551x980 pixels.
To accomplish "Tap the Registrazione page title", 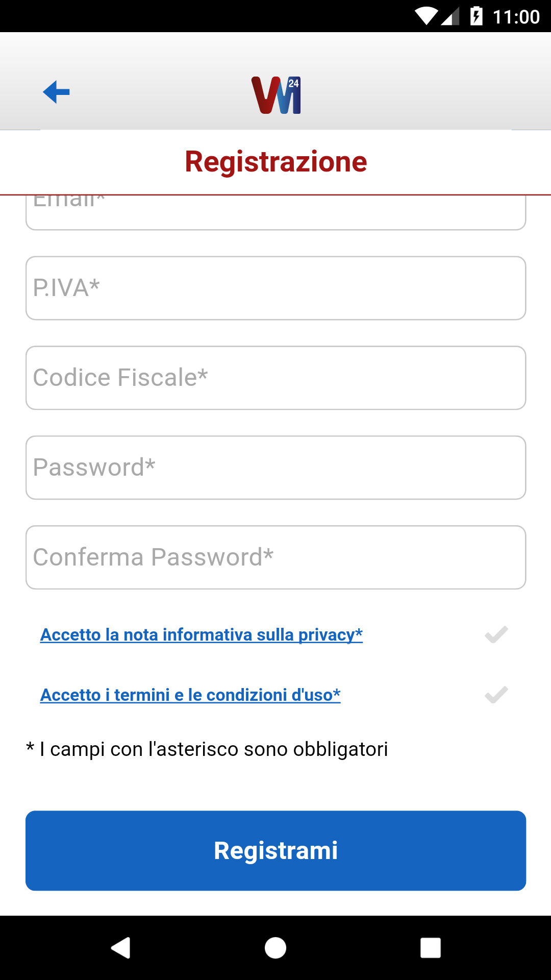I will [275, 162].
